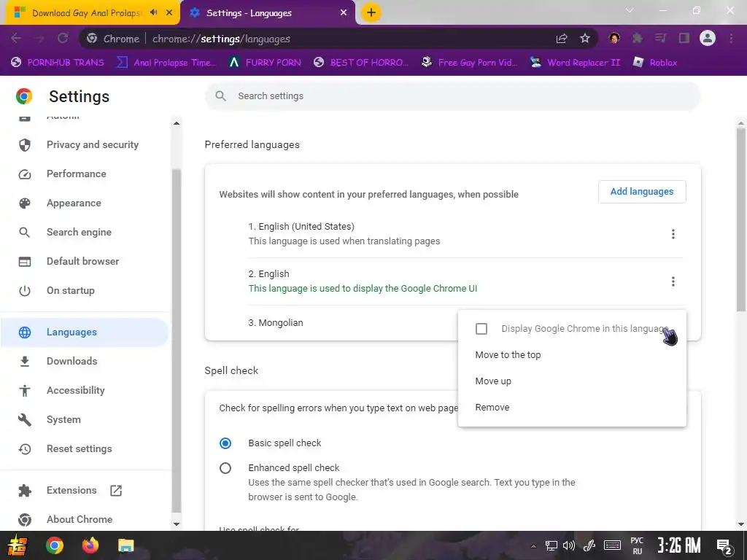Select Enhanced spell check radio button
Viewport: 747px width, 560px height.
point(225,468)
